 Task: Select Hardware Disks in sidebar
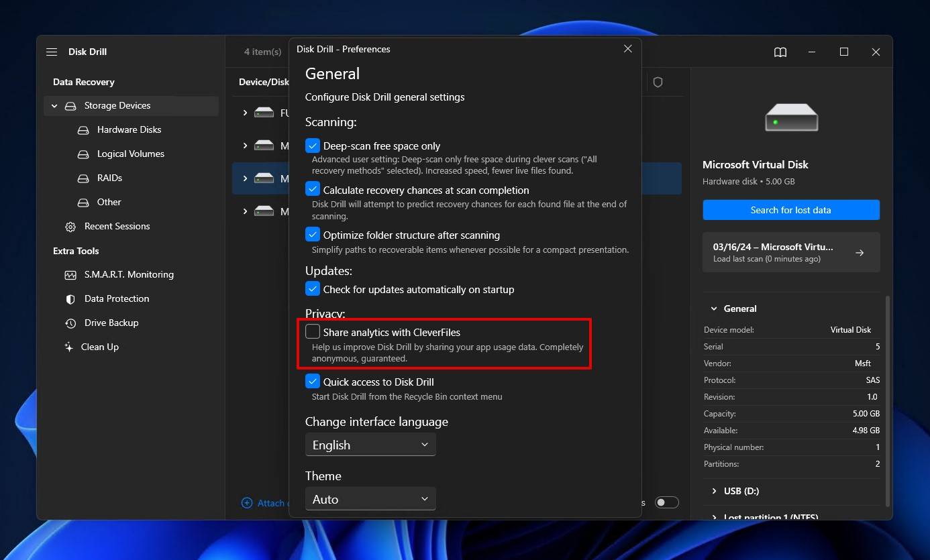(x=129, y=129)
